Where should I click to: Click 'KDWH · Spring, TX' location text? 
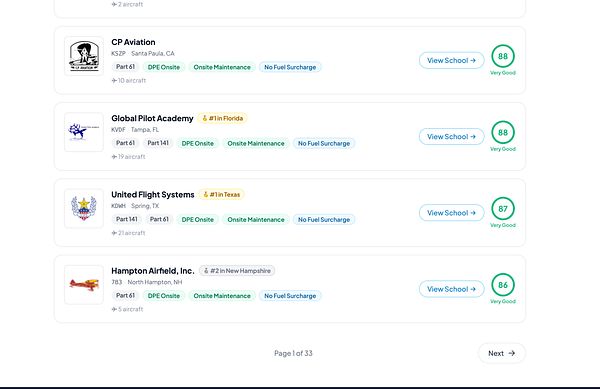click(135, 206)
